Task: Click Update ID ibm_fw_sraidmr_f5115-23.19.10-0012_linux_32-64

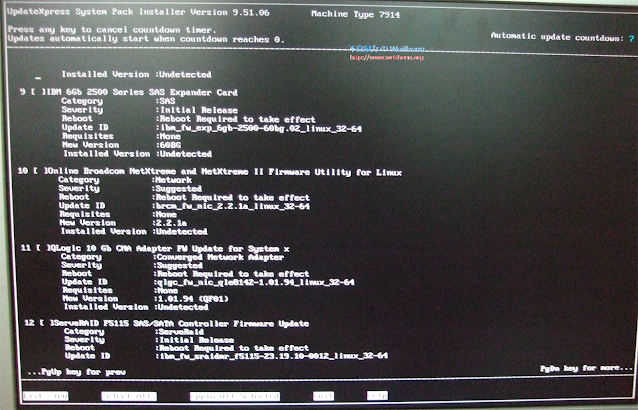Action: [273, 355]
